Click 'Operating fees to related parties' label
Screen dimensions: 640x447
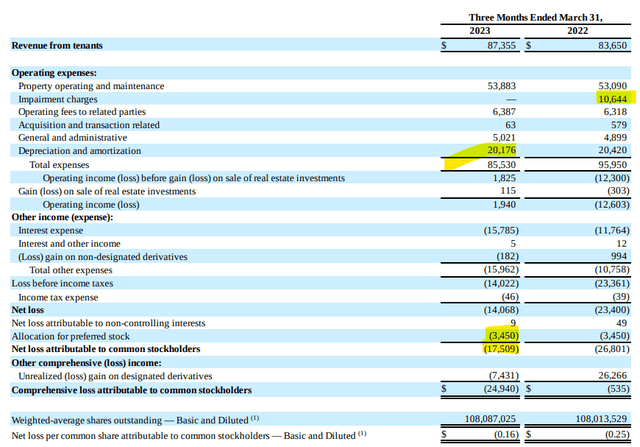pos(82,112)
